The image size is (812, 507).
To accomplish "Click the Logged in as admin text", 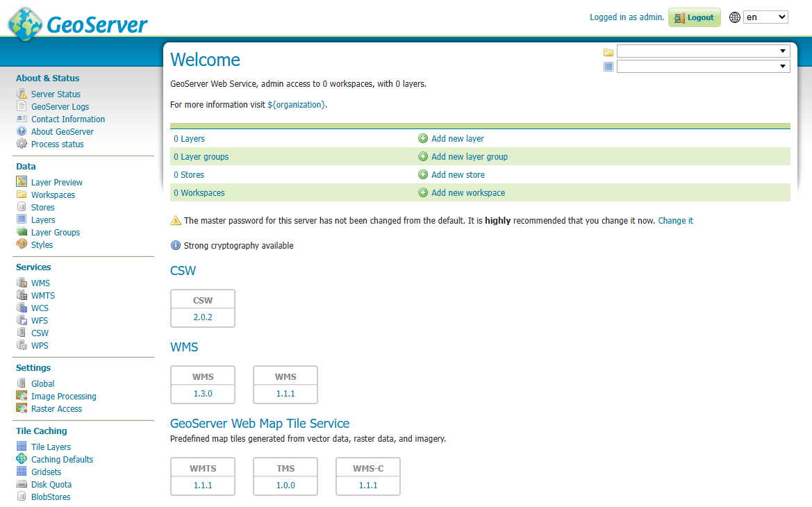I will [627, 17].
